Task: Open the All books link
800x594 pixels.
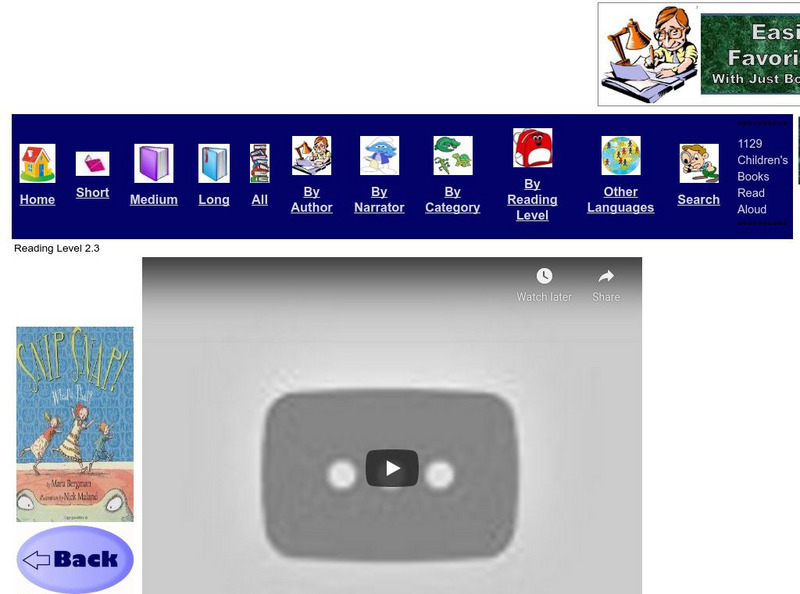Action: point(260,200)
